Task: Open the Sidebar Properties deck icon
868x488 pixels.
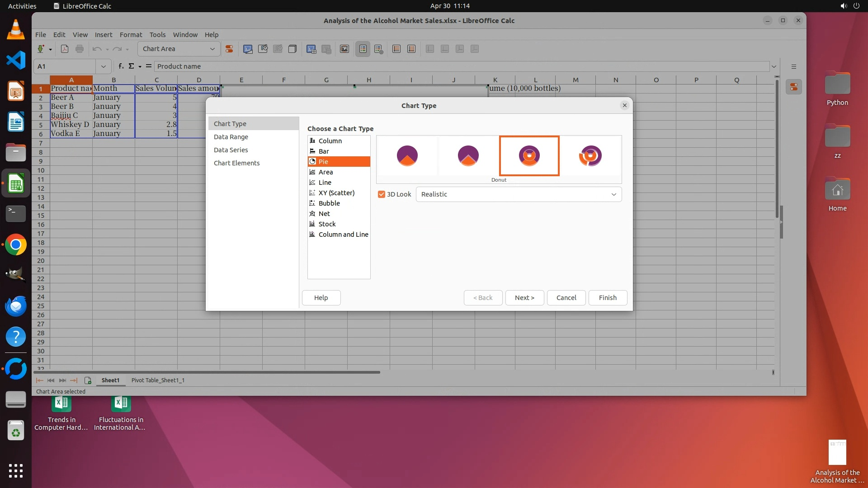Action: pos(793,87)
